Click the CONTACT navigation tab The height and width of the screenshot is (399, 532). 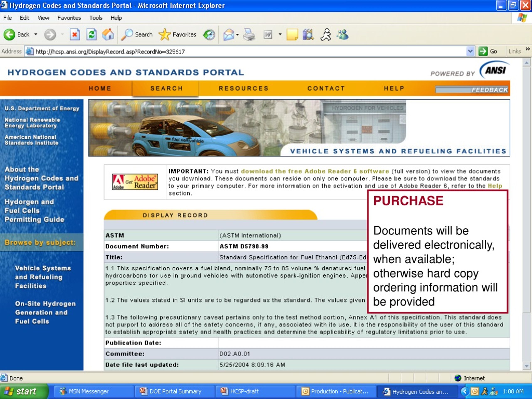point(326,89)
